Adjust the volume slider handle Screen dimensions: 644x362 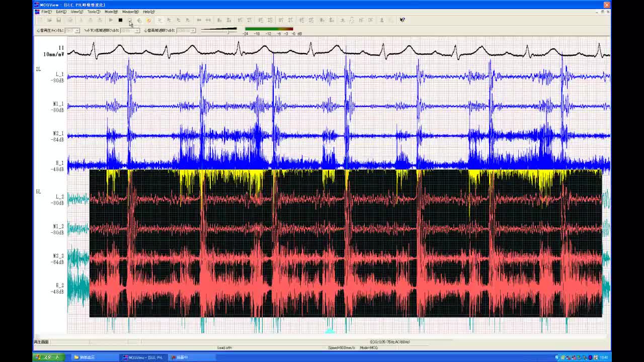click(228, 31)
